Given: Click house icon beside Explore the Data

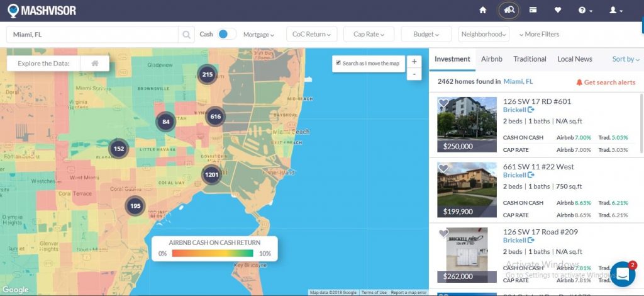Looking at the screenshot, I should coord(95,64).
